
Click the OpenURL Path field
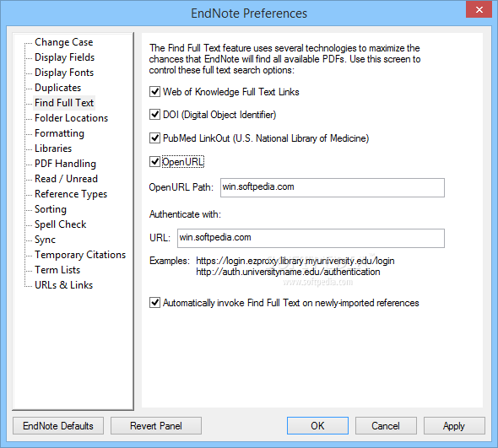tap(333, 187)
